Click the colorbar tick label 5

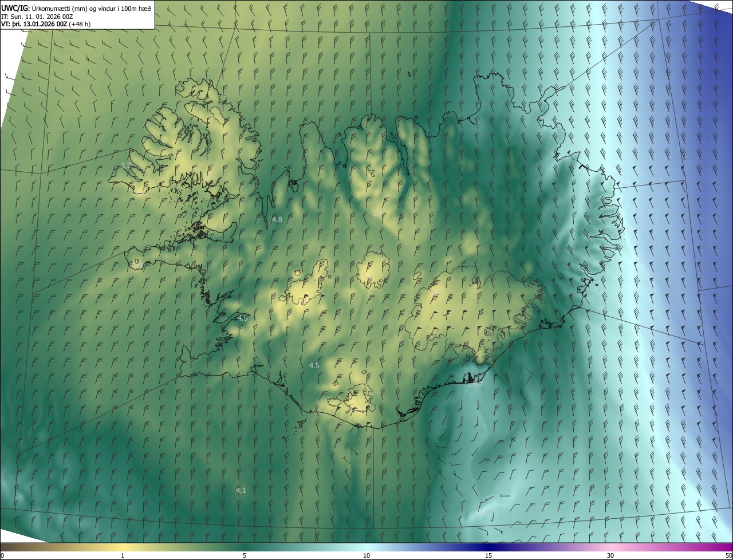pyautogui.click(x=245, y=555)
